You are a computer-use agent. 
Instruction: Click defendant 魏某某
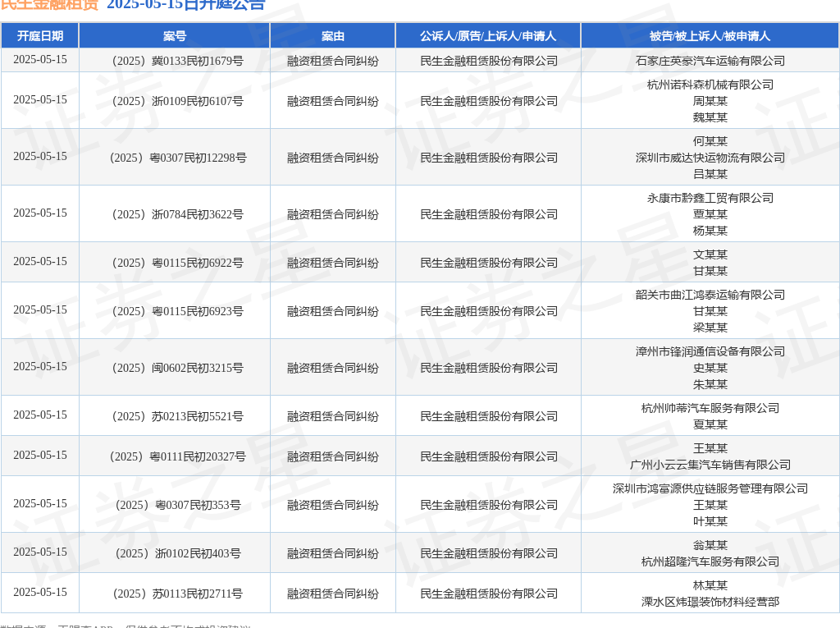point(710,117)
